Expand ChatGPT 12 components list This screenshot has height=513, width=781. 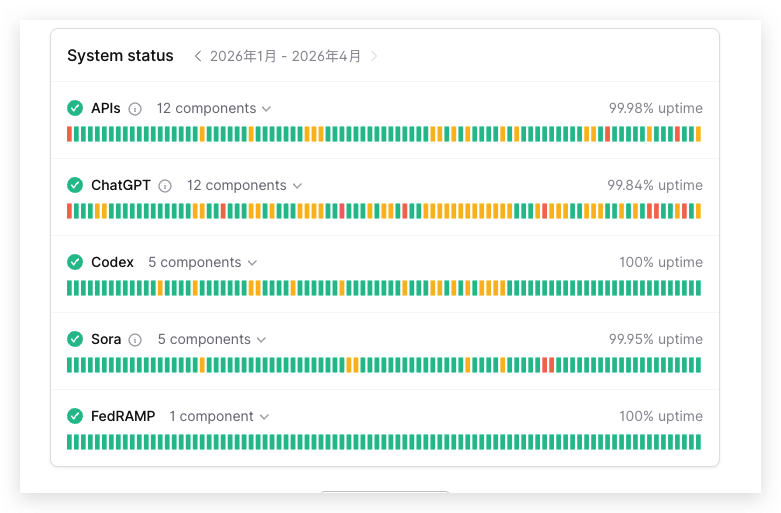point(244,186)
